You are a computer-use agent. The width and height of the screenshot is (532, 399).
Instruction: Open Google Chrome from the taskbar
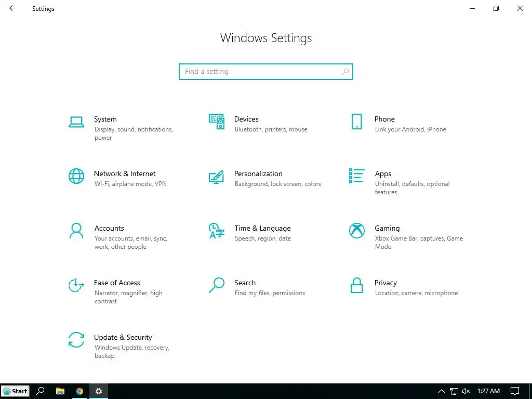[79, 391]
